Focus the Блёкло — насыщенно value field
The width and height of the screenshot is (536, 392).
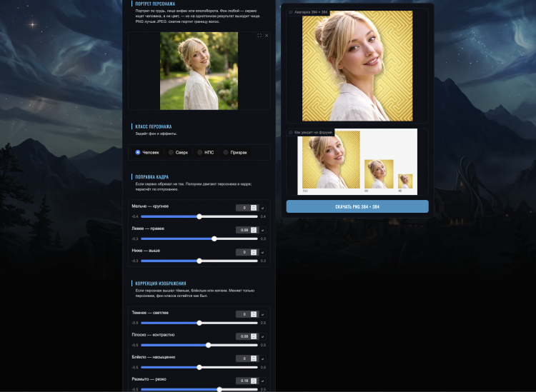tap(247, 358)
